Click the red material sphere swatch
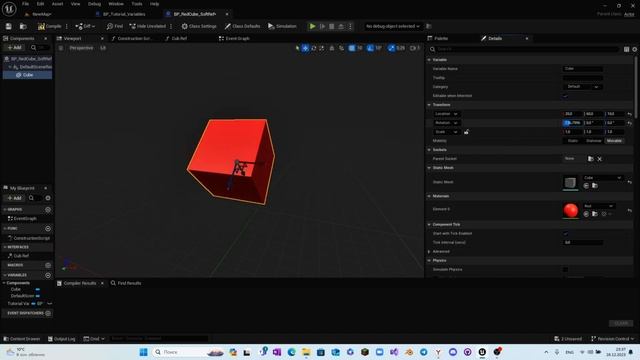The image size is (640, 360). tap(570, 210)
